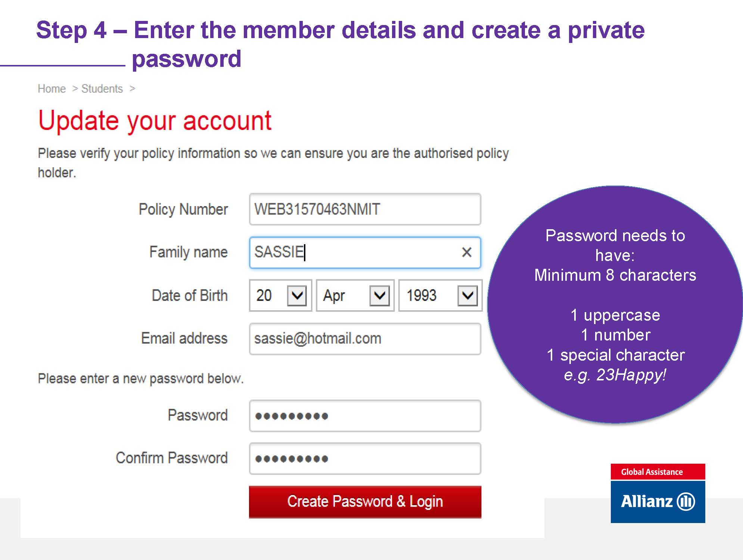This screenshot has width=743, height=560.
Task: Expand the birth month Apr dropdown
Action: tap(379, 296)
